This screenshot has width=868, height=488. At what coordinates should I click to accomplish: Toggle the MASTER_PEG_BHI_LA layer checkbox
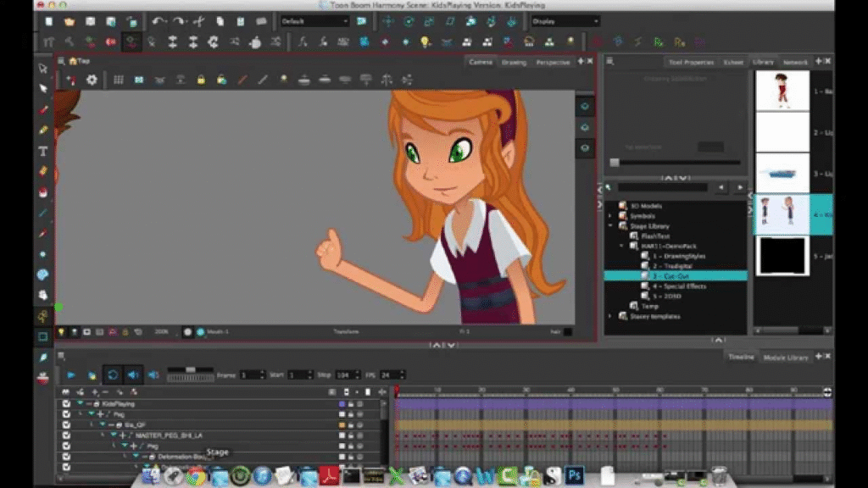(66, 435)
